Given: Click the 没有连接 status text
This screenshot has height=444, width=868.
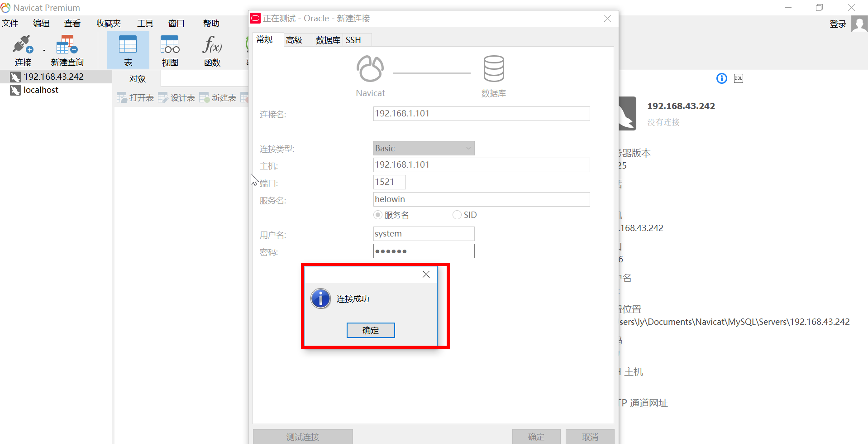Looking at the screenshot, I should pyautogui.click(x=663, y=122).
